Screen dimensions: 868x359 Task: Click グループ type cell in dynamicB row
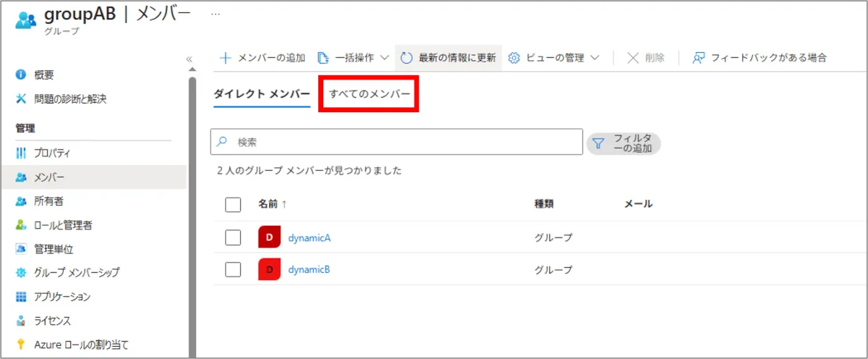pyautogui.click(x=553, y=269)
